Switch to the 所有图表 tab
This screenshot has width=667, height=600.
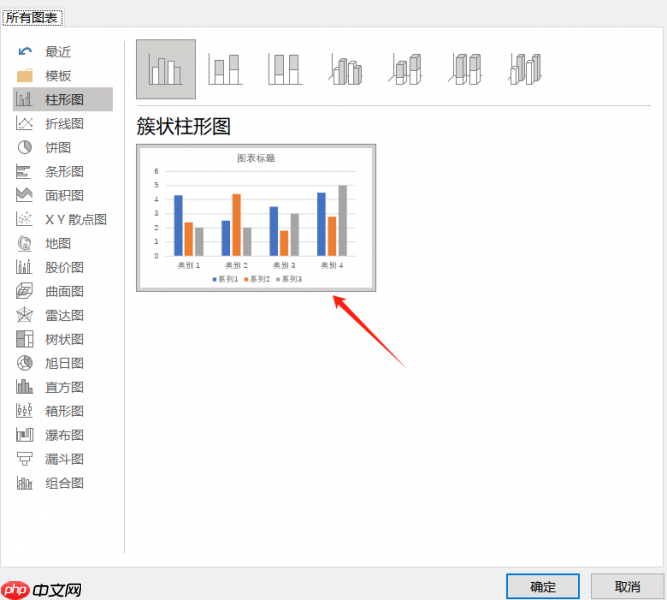[32, 17]
